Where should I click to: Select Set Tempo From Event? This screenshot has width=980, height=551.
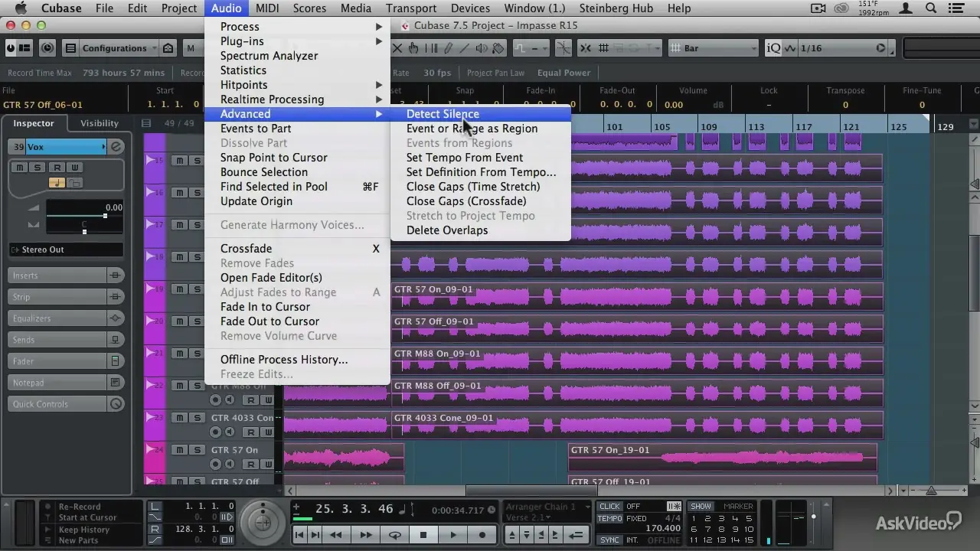click(x=480, y=158)
